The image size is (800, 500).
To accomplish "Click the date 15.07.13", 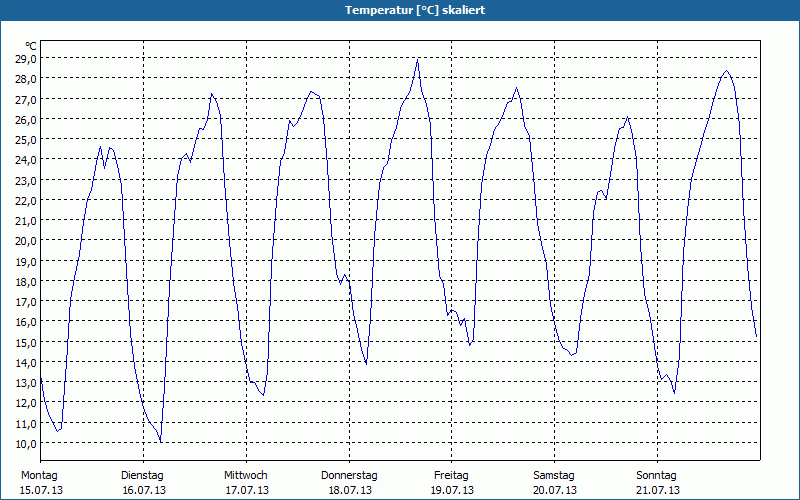I will [41, 490].
